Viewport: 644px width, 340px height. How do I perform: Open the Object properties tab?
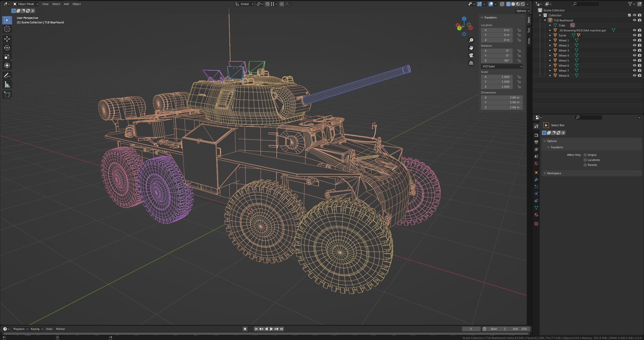coord(536,173)
